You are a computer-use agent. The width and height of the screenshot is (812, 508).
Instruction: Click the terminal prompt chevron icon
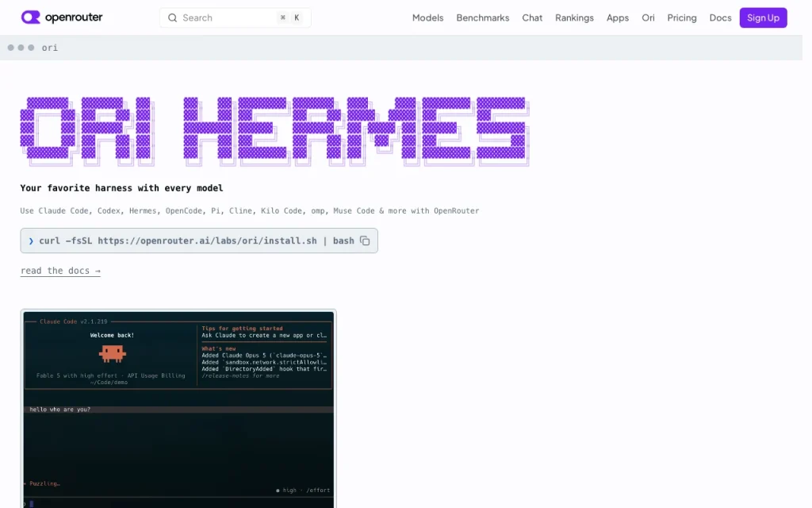pos(31,241)
